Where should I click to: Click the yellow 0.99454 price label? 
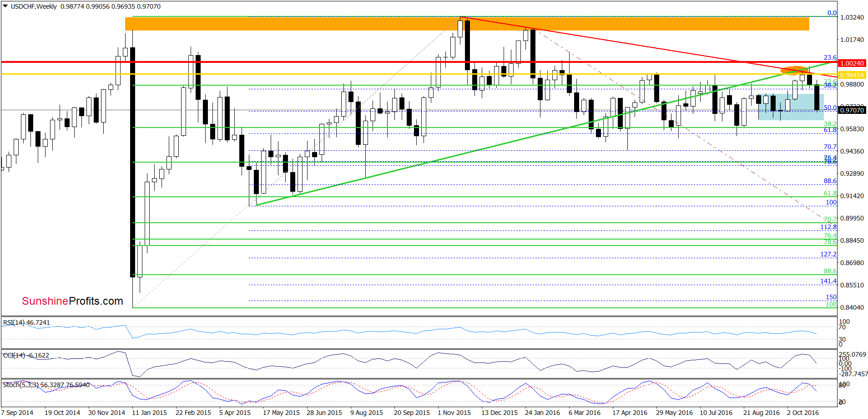852,75
